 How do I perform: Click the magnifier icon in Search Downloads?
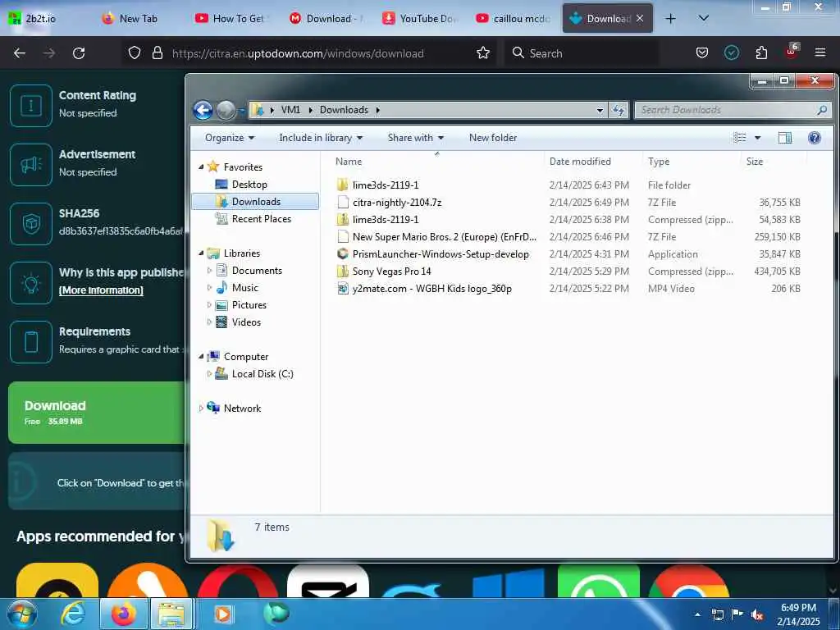[822, 110]
